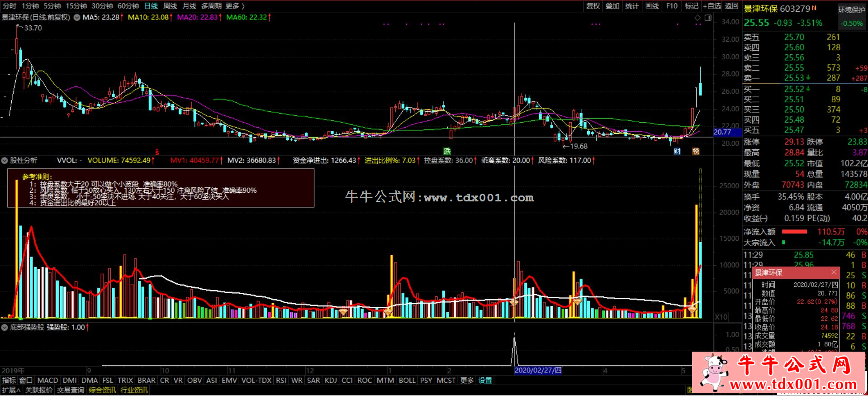Click the 返回 back button
Viewport: 868px width, 396px height.
[731, 6]
